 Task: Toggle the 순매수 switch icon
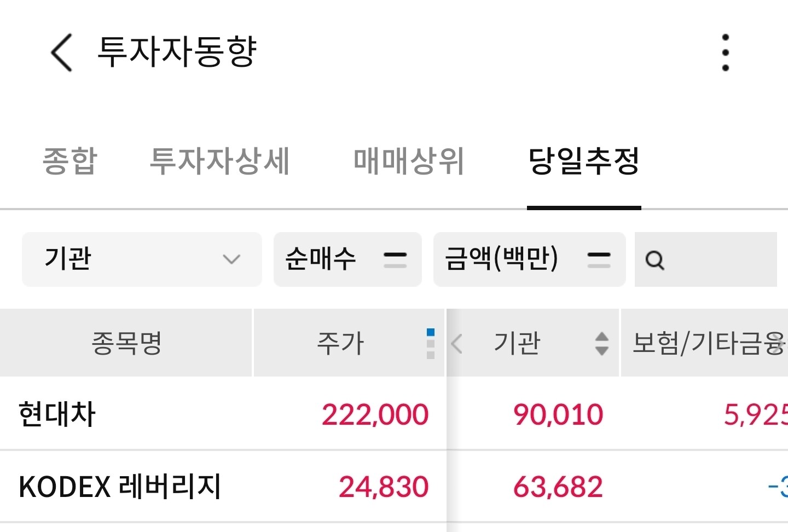point(395,259)
